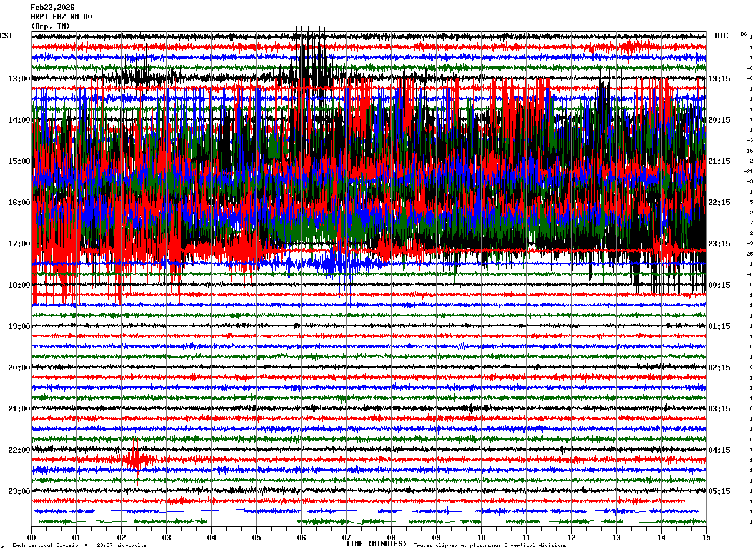Click minute tick label "08" on time axis

tap(391, 537)
